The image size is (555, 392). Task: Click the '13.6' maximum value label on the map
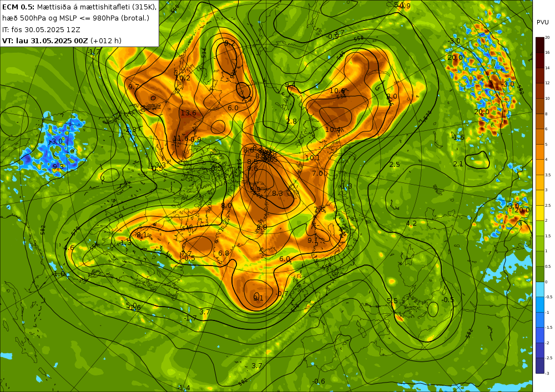click(188, 113)
